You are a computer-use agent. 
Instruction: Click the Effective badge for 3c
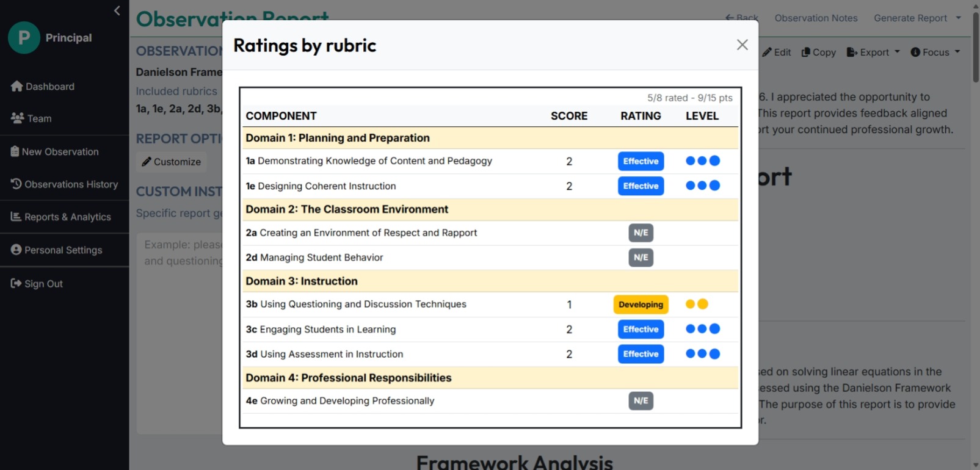click(641, 330)
